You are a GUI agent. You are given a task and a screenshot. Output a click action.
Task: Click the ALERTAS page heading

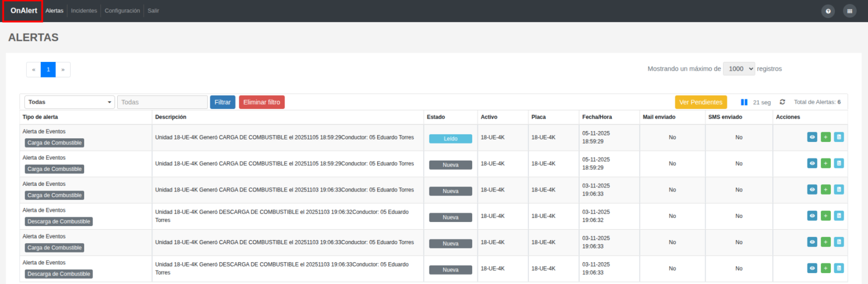(34, 38)
